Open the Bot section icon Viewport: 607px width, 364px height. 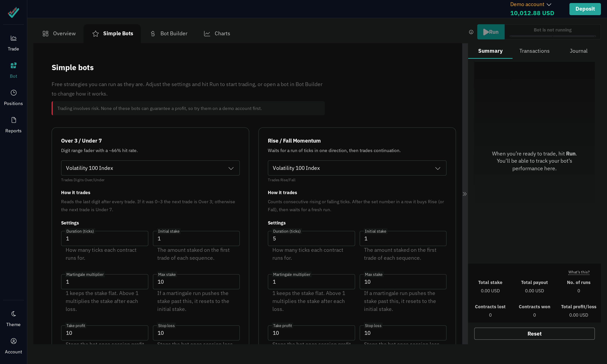(13, 65)
